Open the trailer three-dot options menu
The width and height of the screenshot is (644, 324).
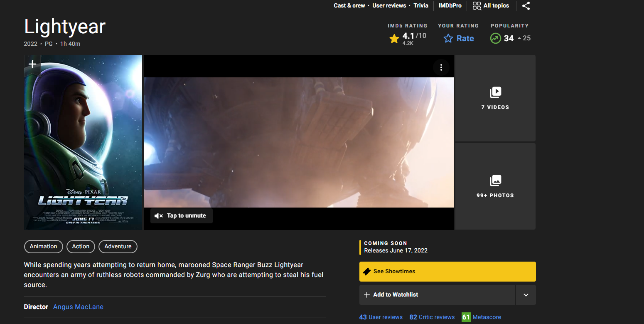pos(441,67)
